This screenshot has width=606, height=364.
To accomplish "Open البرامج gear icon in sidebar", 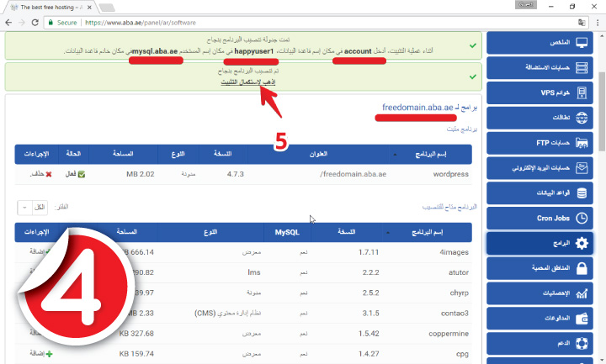I will [x=582, y=243].
